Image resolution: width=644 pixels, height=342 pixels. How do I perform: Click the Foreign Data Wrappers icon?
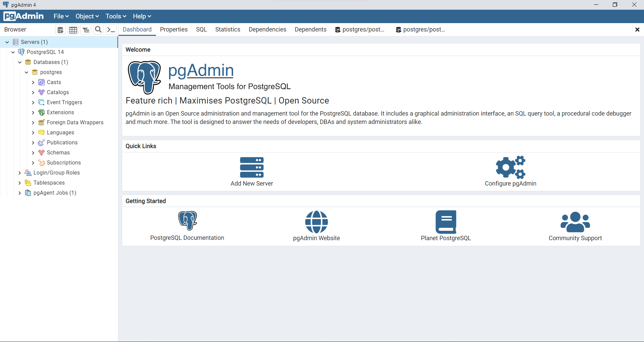(x=42, y=123)
